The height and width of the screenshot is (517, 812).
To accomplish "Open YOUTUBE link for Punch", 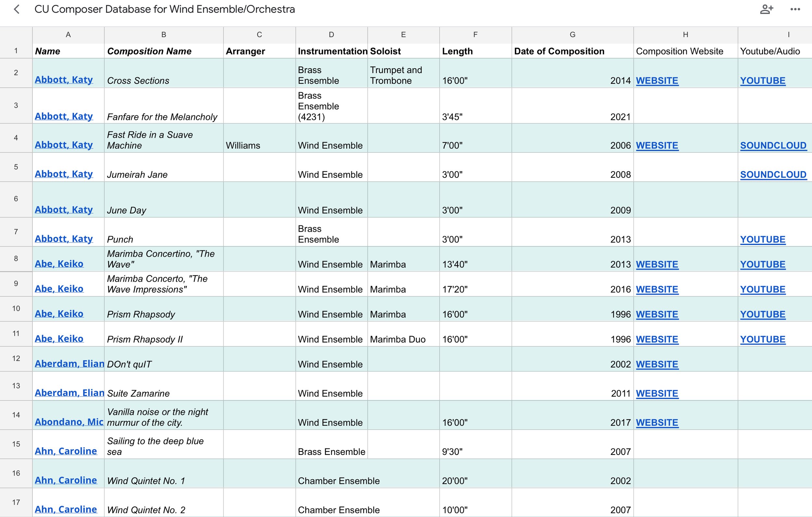I will [x=762, y=239].
